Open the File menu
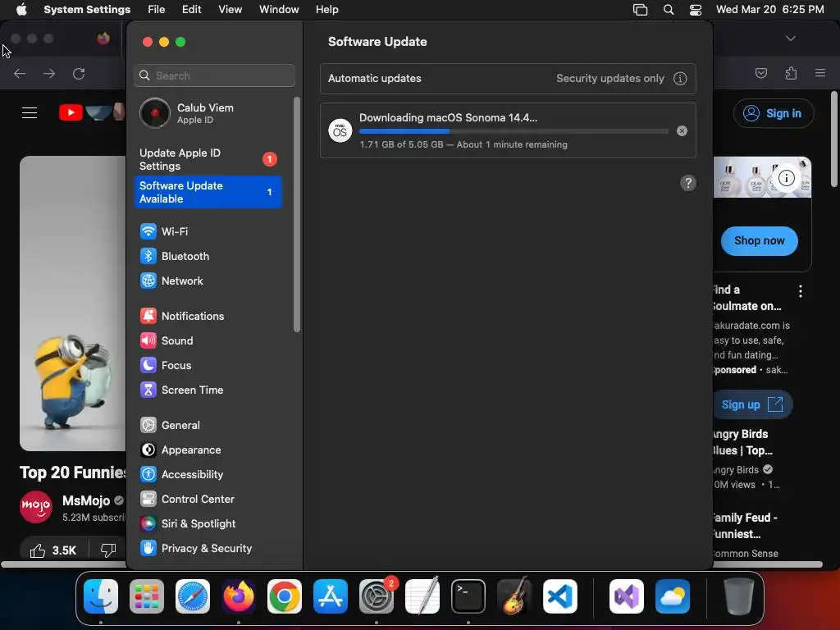The width and height of the screenshot is (840, 630). [x=157, y=10]
